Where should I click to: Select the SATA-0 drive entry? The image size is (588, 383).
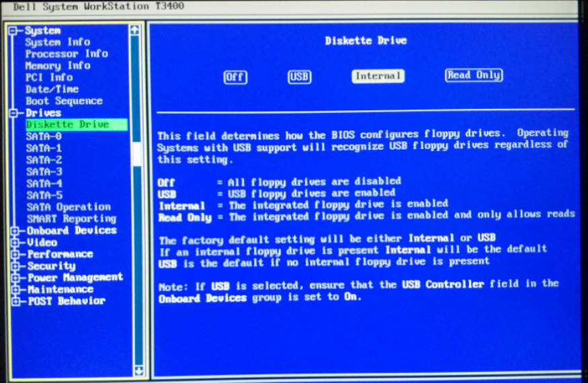(44, 136)
